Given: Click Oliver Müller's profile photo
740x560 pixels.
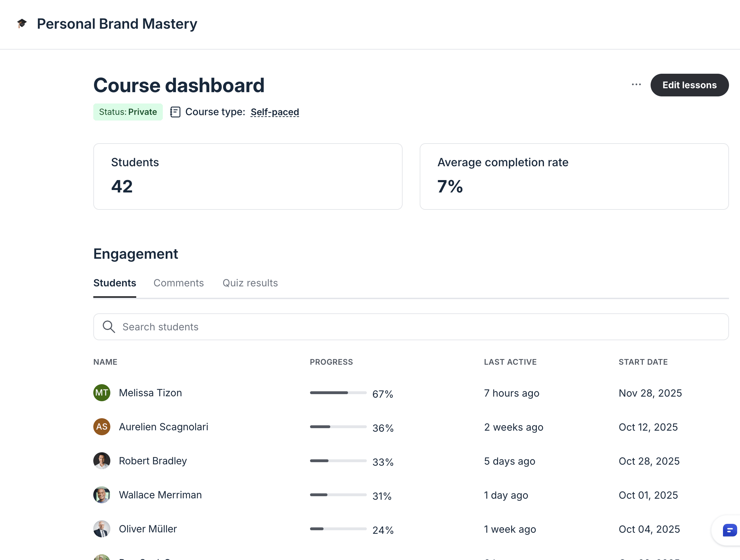Looking at the screenshot, I should point(102,529).
